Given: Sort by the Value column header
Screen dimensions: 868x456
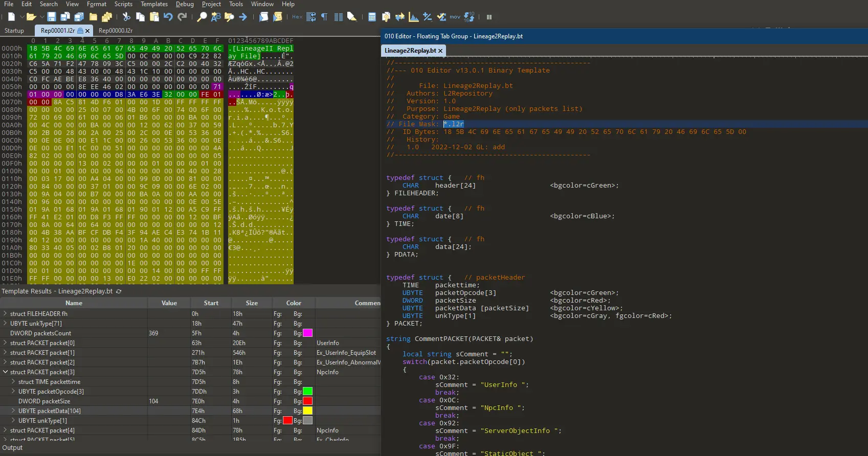Looking at the screenshot, I should [169, 303].
